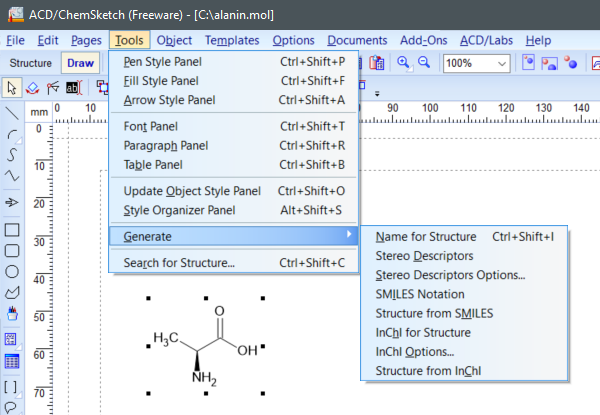Select the Table tool

(12, 361)
